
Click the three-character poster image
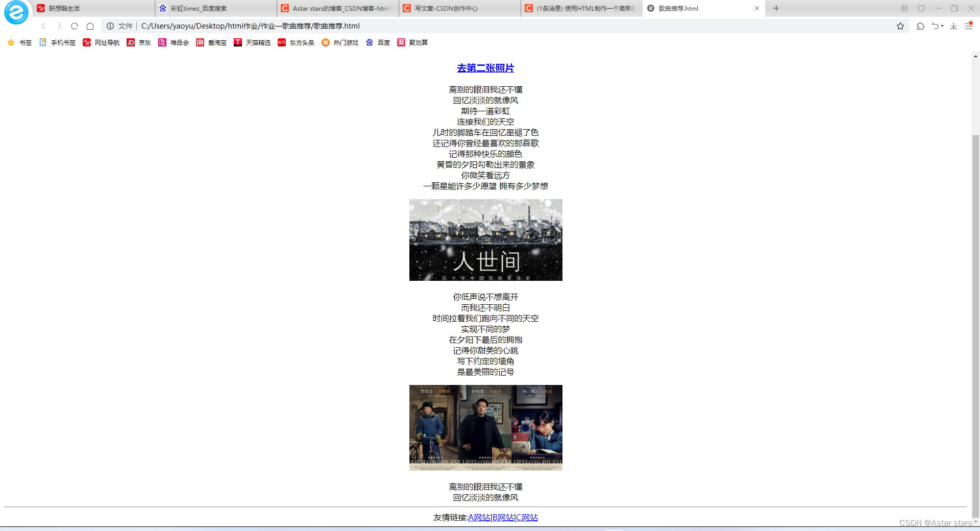point(486,428)
